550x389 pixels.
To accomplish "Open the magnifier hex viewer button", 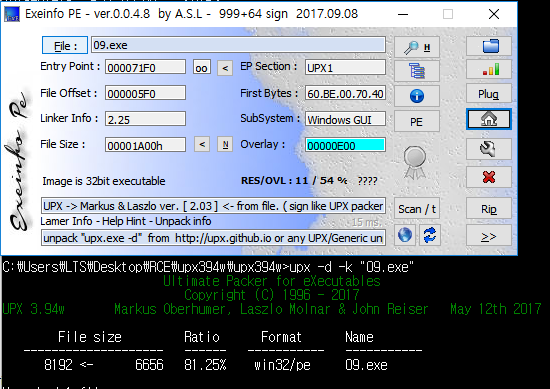I will (x=417, y=47).
